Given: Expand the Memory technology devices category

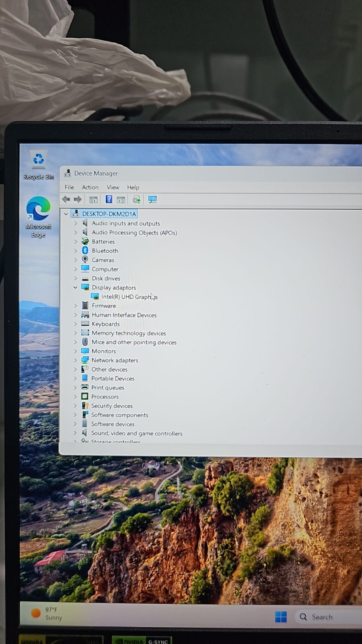Looking at the screenshot, I should click(75, 333).
